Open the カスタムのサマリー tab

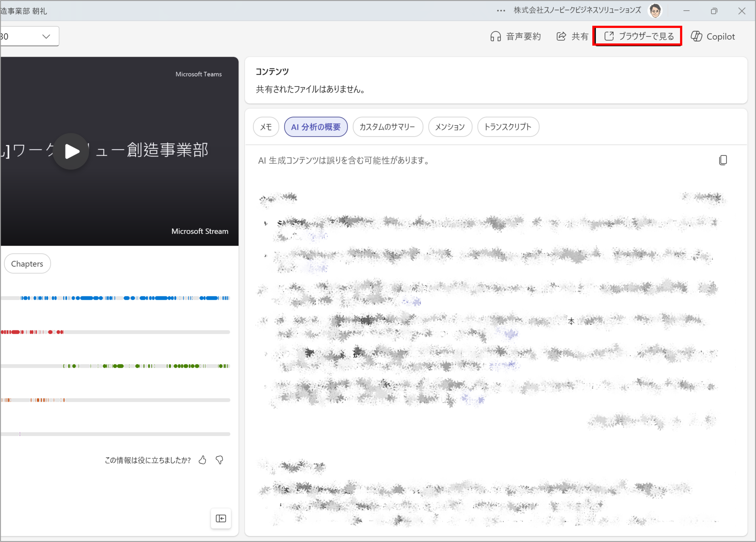[x=387, y=127]
